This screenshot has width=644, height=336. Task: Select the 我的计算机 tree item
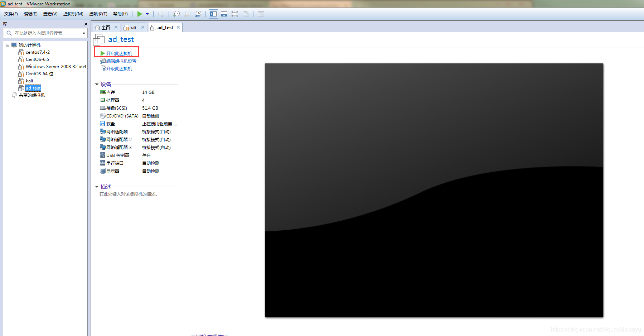click(30, 45)
